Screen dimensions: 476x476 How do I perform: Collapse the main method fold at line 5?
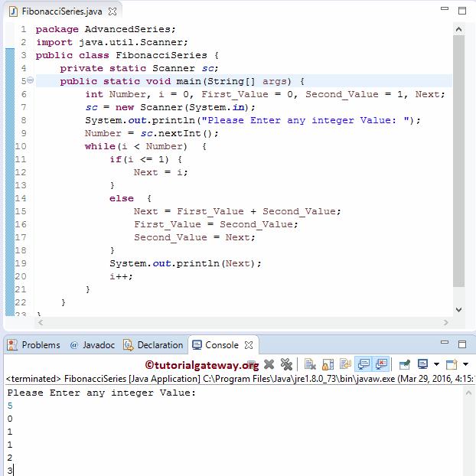point(30,80)
